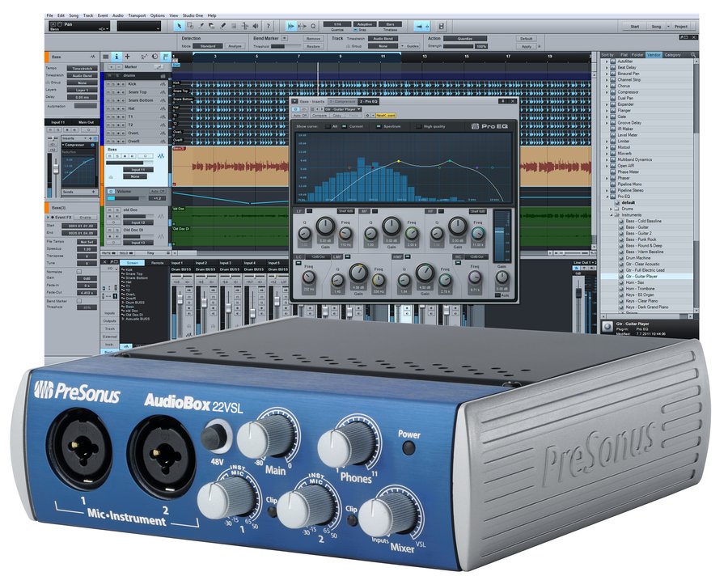Click the Remove bend marker button

[x=313, y=39]
